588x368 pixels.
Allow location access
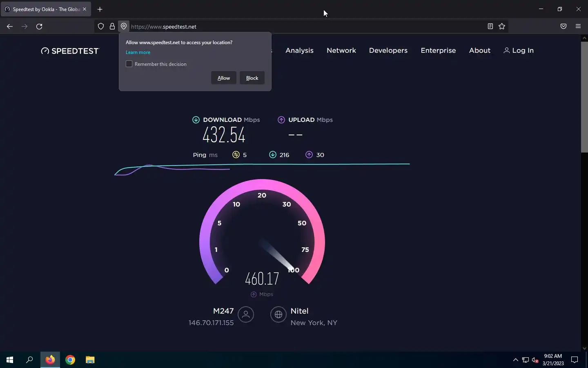click(x=224, y=78)
